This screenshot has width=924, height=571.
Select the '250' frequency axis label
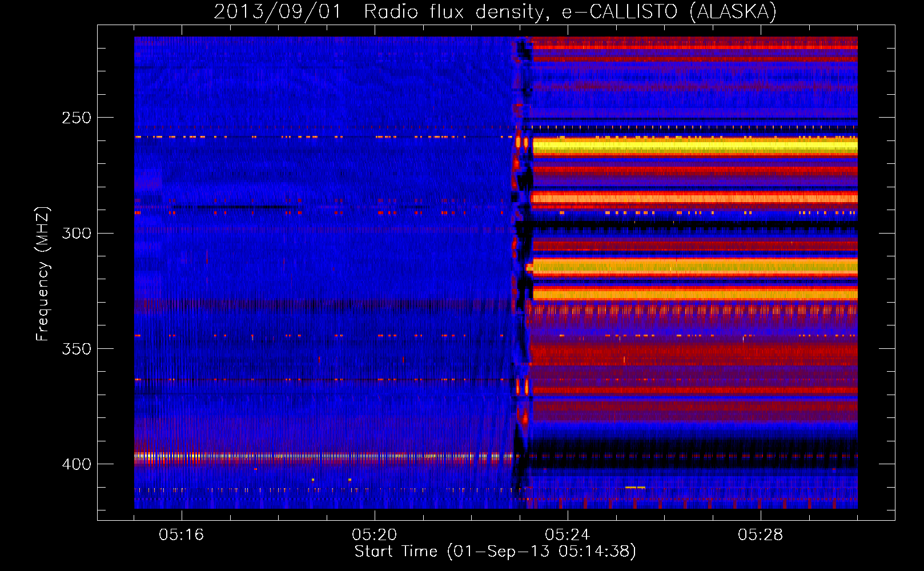76,118
